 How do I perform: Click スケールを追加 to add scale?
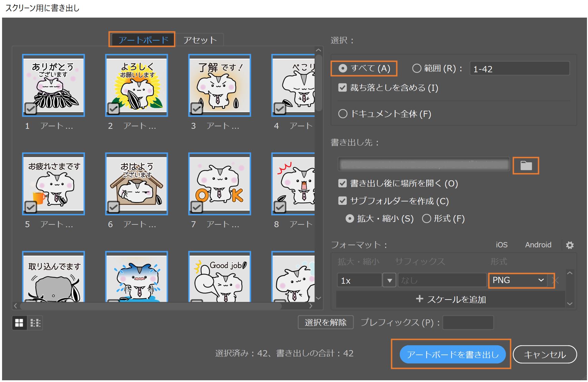(x=451, y=299)
